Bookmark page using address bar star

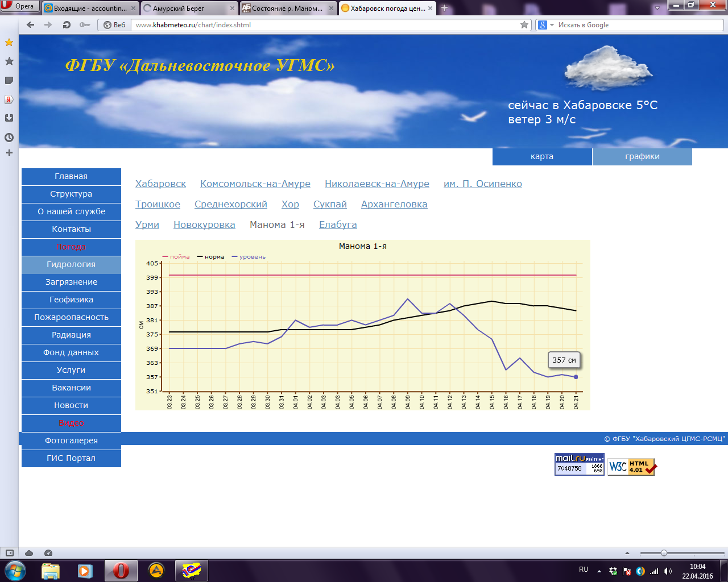coord(524,25)
